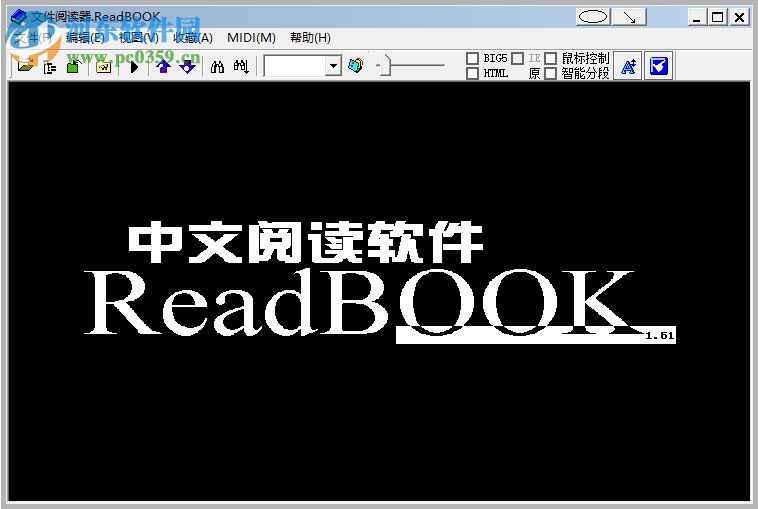Click the yellow folder bookmark icon
Image resolution: width=758 pixels, height=509 pixels.
click(103, 67)
